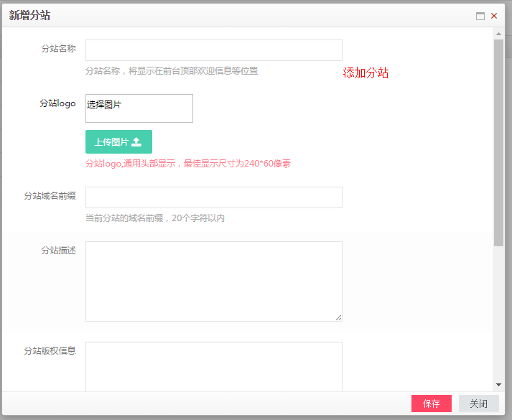This screenshot has width=512, height=420.
Task: Click the 分站版权信息 label
Action: [50, 351]
